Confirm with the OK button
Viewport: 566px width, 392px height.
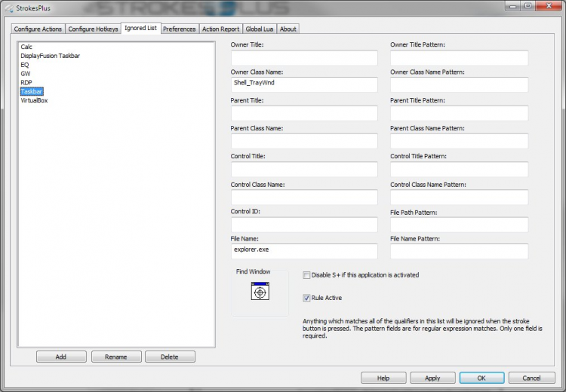click(482, 378)
